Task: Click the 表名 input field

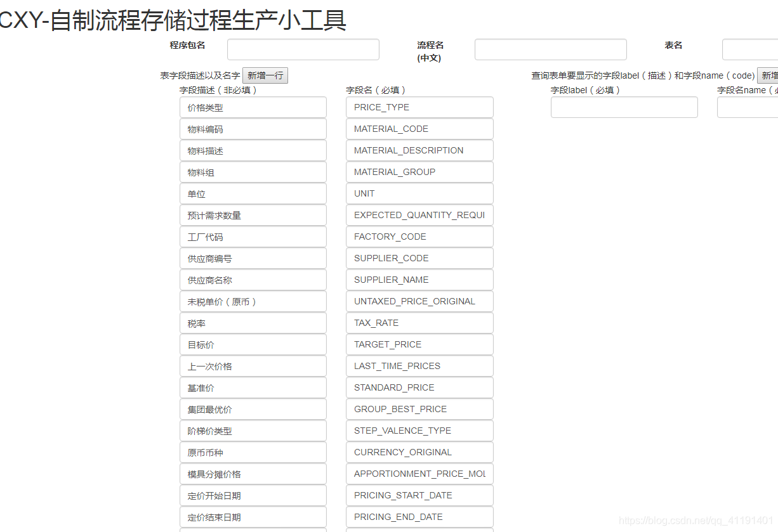Action: click(x=750, y=49)
